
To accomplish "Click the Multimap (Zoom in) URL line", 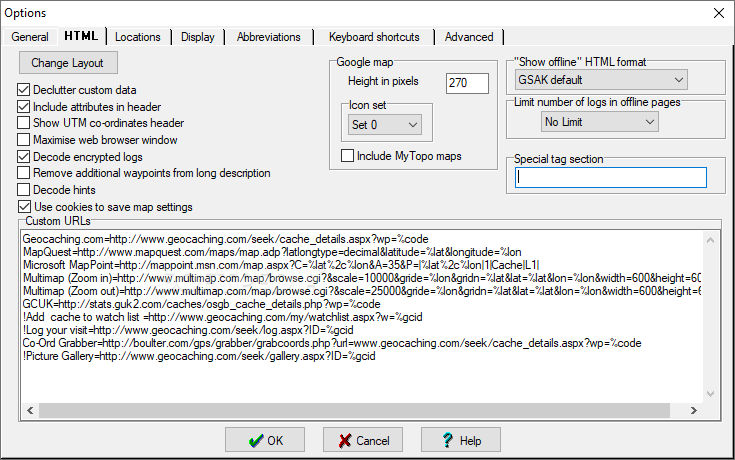I will click(362, 278).
